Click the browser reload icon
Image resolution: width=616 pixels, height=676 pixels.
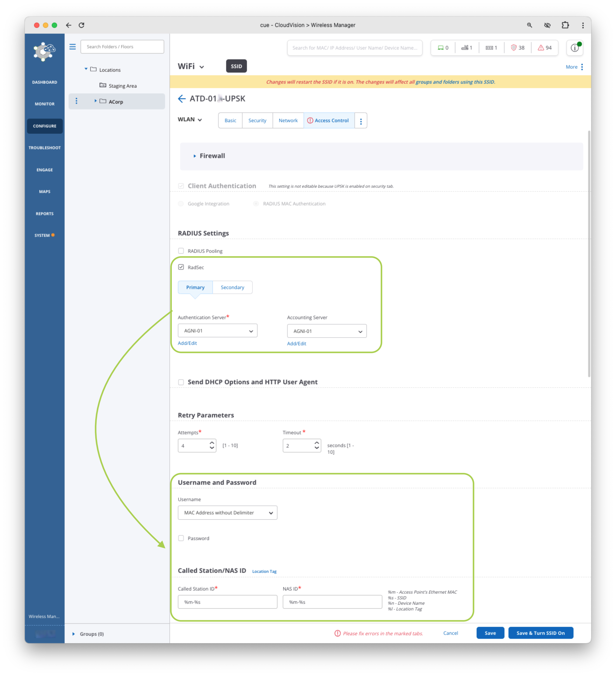coord(81,25)
